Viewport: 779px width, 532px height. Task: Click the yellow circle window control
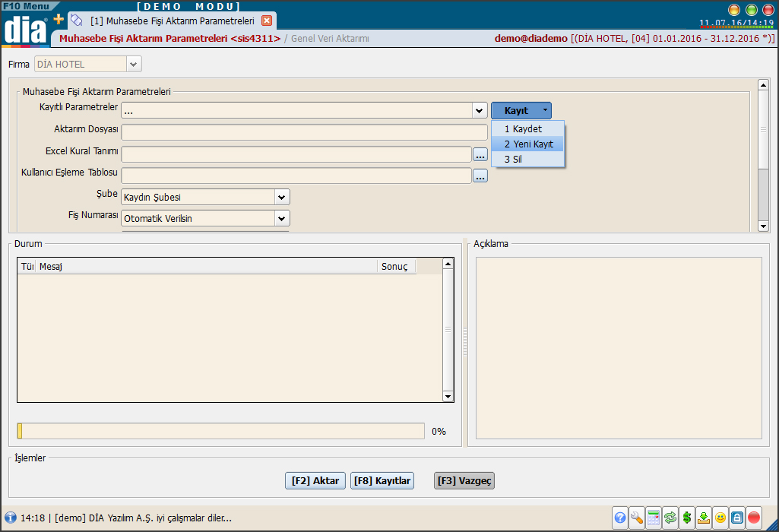(734, 9)
